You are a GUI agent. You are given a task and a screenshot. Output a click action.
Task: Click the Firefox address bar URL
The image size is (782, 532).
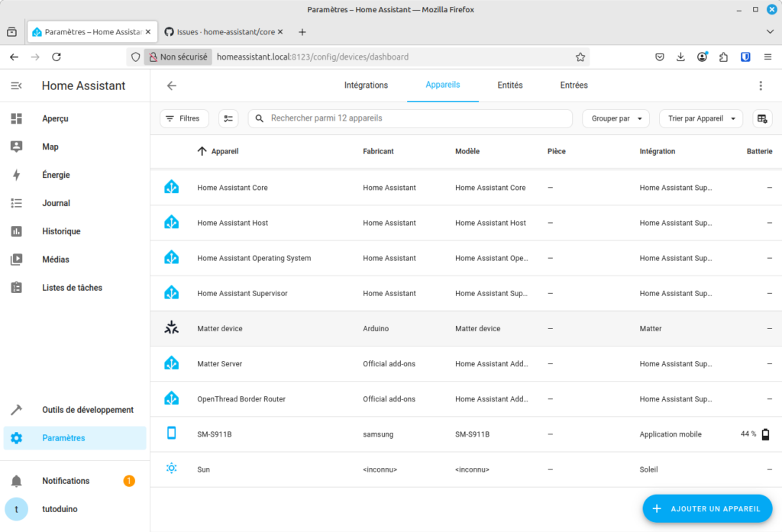312,56
